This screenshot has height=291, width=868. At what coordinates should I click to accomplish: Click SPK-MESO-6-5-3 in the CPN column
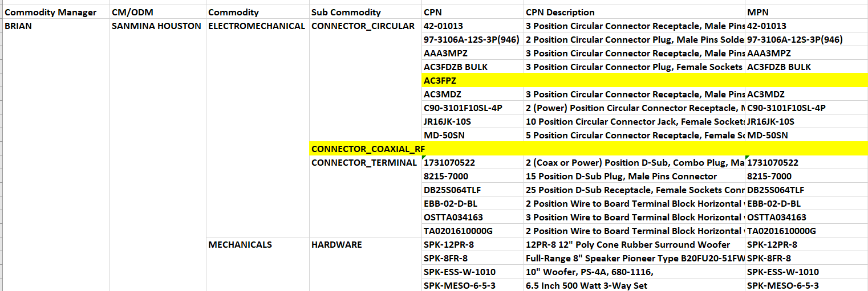(x=460, y=286)
